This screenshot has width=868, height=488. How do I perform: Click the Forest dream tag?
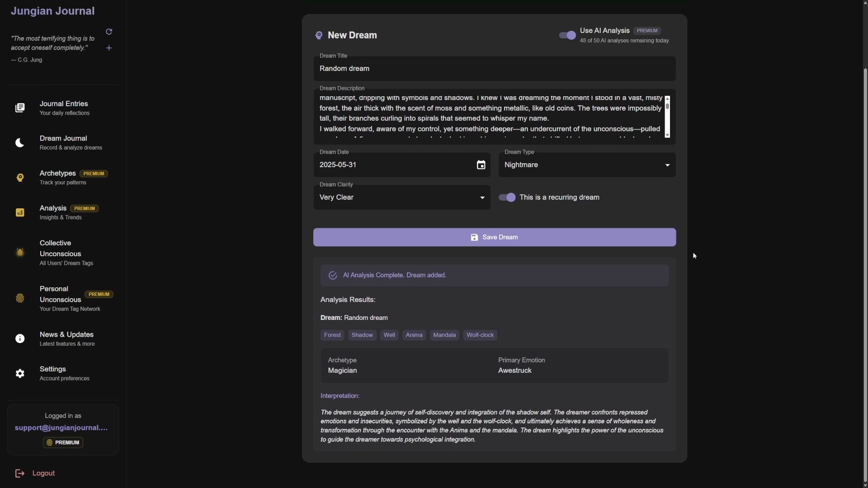[x=332, y=335]
